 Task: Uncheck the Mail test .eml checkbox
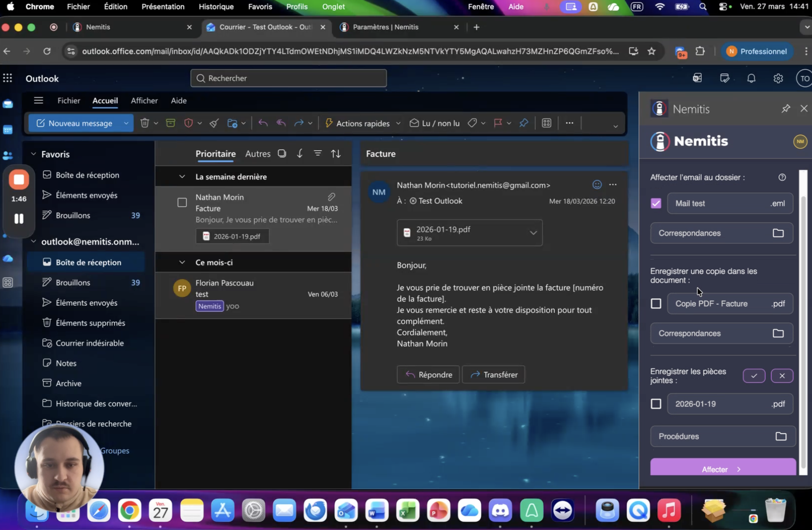pyautogui.click(x=655, y=203)
